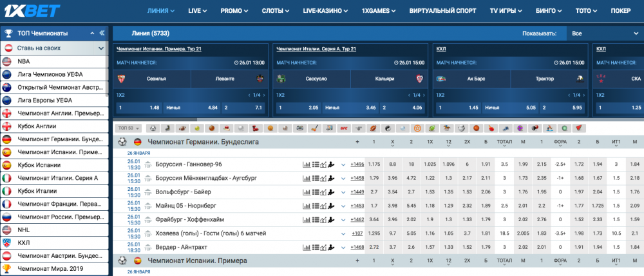Select the UFC sport filter icon

[x=344, y=128]
